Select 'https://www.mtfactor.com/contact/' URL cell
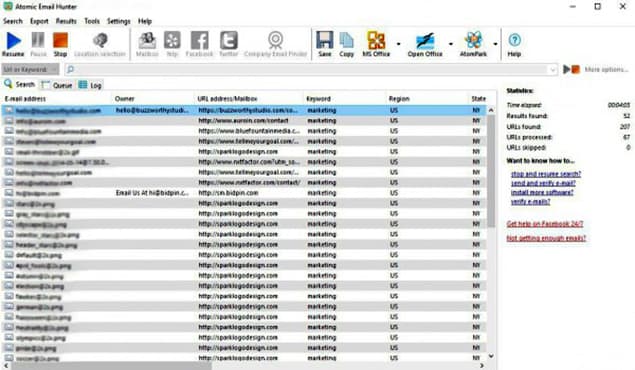Screen dimensions: 635x370 [249, 183]
